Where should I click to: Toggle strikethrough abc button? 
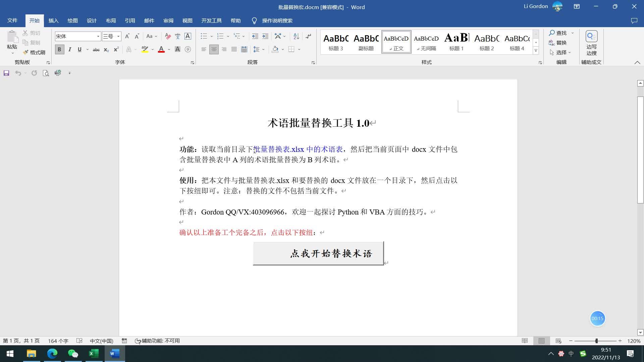(96, 50)
